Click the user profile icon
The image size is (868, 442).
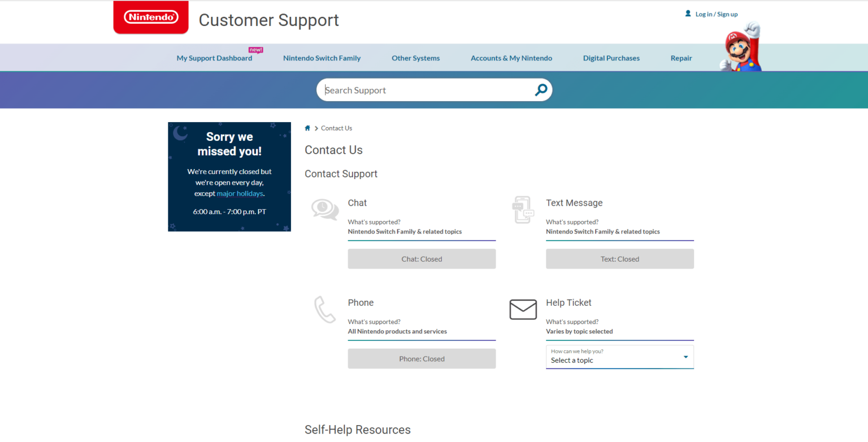point(688,14)
